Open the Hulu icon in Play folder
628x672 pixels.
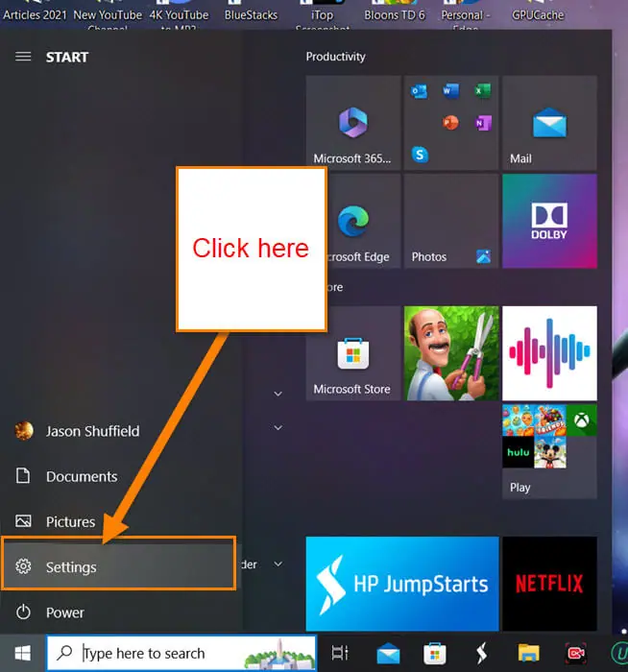point(518,452)
